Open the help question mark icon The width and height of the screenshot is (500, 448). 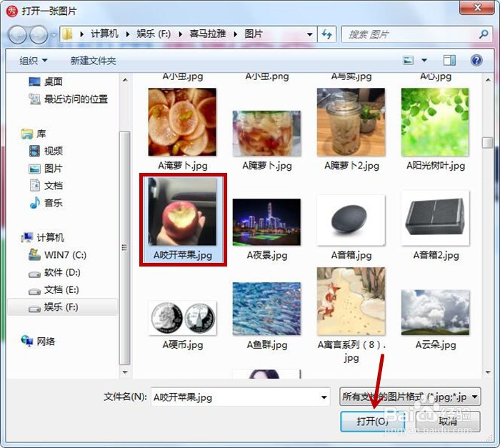476,60
